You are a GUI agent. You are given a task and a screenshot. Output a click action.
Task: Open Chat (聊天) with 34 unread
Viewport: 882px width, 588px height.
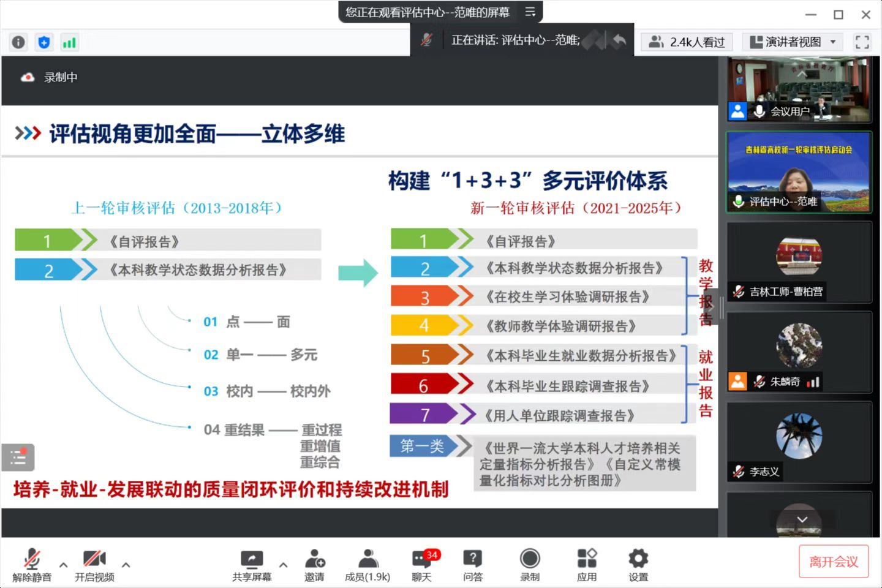pos(421,565)
